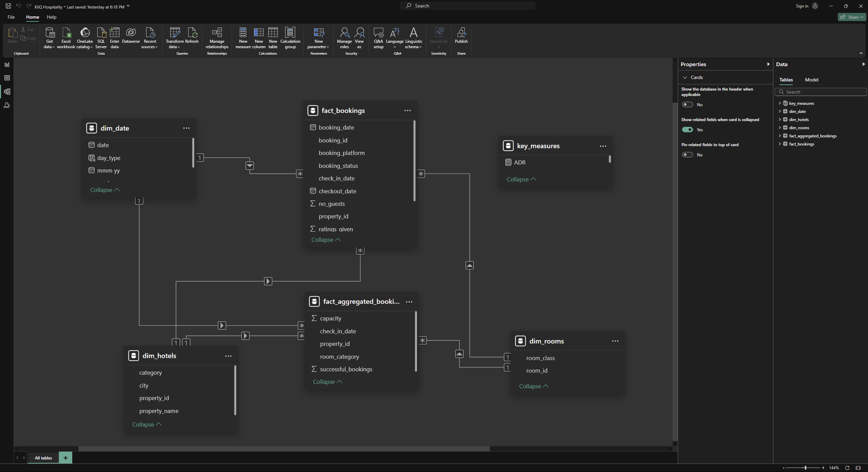This screenshot has width=868, height=472.
Task: Click the Refresh queries icon
Action: (x=192, y=35)
